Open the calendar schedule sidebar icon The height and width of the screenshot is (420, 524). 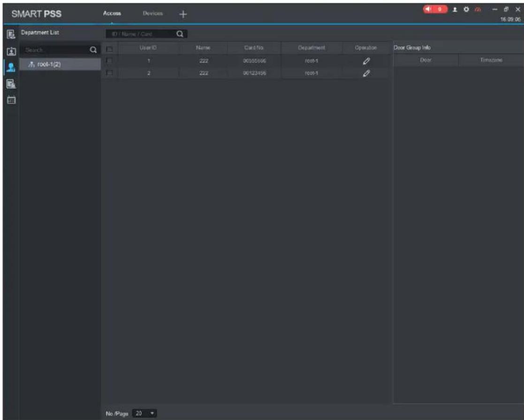[11, 100]
